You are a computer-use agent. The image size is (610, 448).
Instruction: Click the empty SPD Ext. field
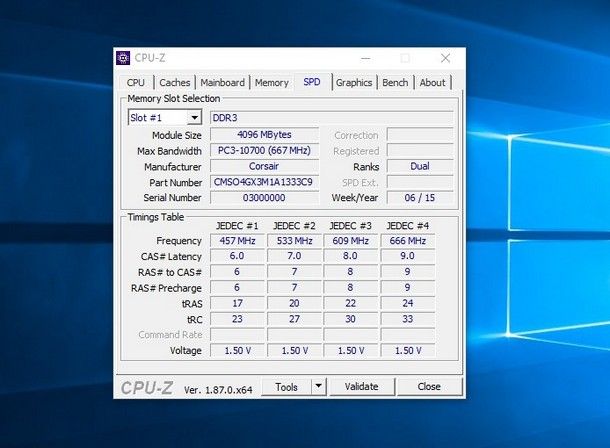420,182
